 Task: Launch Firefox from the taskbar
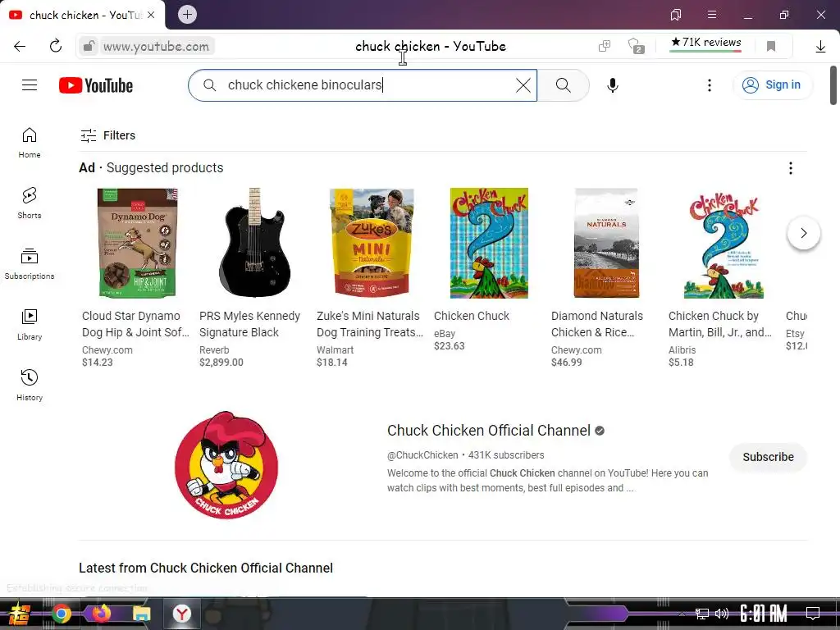pyautogui.click(x=101, y=614)
